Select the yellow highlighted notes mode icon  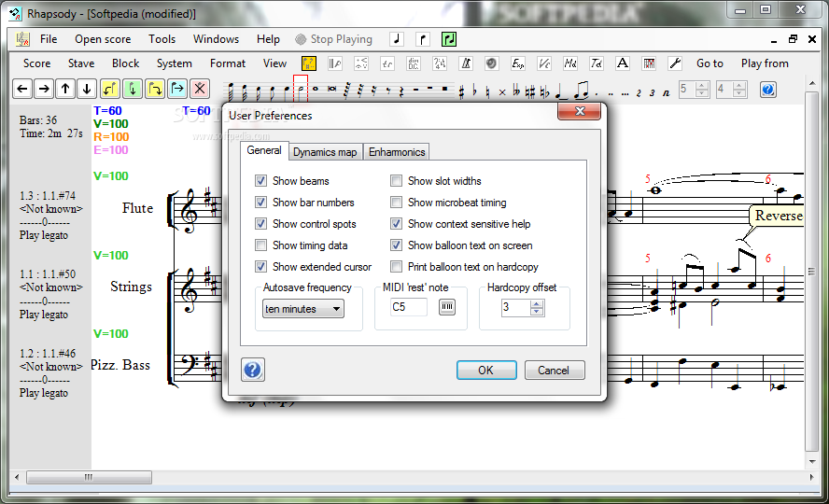pyautogui.click(x=309, y=63)
